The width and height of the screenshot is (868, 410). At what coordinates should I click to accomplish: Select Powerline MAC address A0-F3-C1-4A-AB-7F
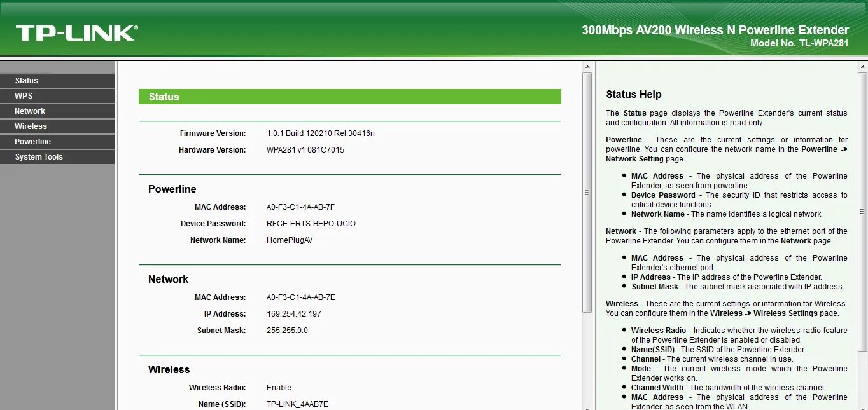pos(300,207)
